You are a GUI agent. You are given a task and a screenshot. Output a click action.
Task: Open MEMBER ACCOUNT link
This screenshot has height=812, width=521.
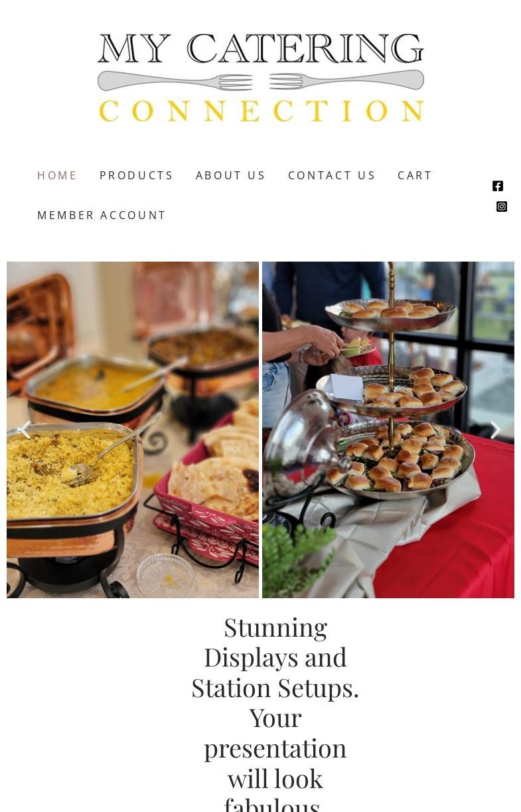tap(102, 215)
